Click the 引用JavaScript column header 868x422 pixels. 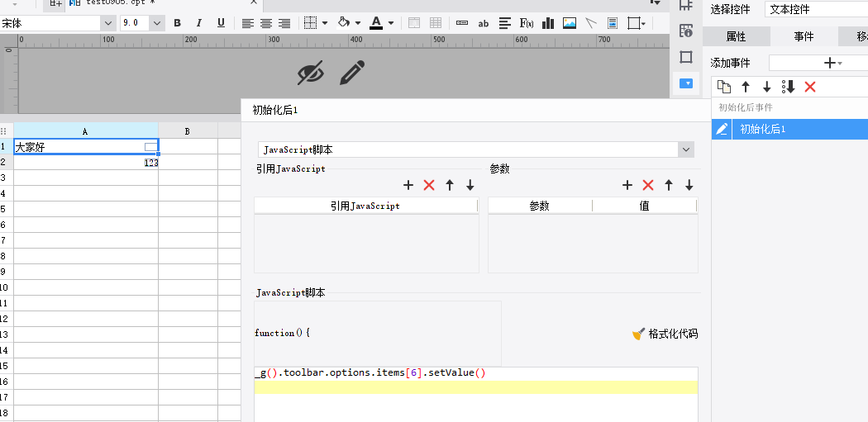click(x=366, y=206)
